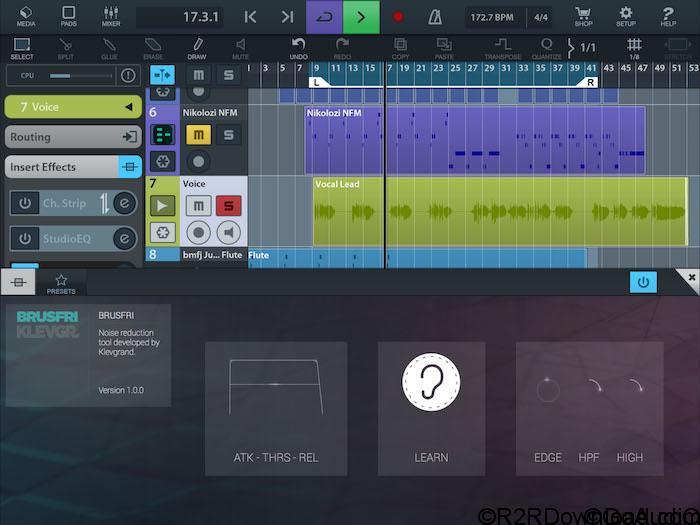
Task: Jump to right locator
Action: pyautogui.click(x=288, y=17)
